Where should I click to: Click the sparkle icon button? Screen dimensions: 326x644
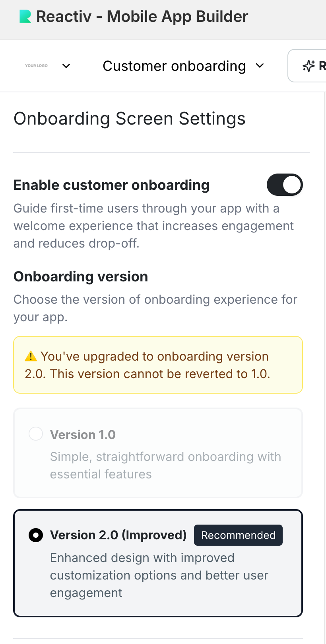click(309, 66)
